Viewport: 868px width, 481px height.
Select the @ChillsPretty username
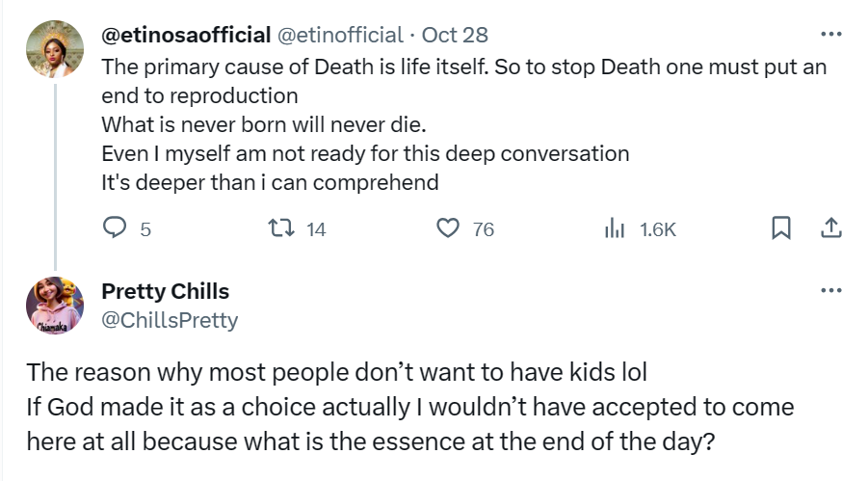point(170,320)
